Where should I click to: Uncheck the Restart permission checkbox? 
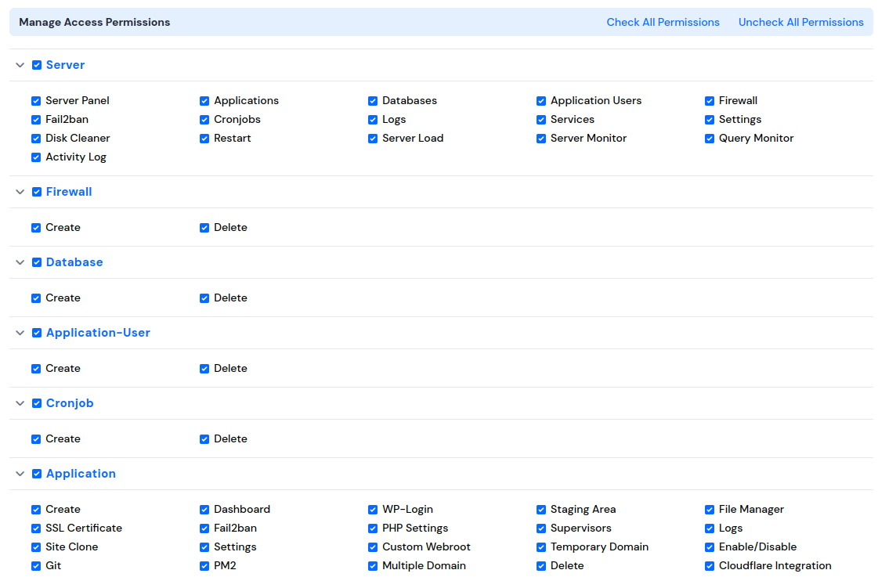204,139
